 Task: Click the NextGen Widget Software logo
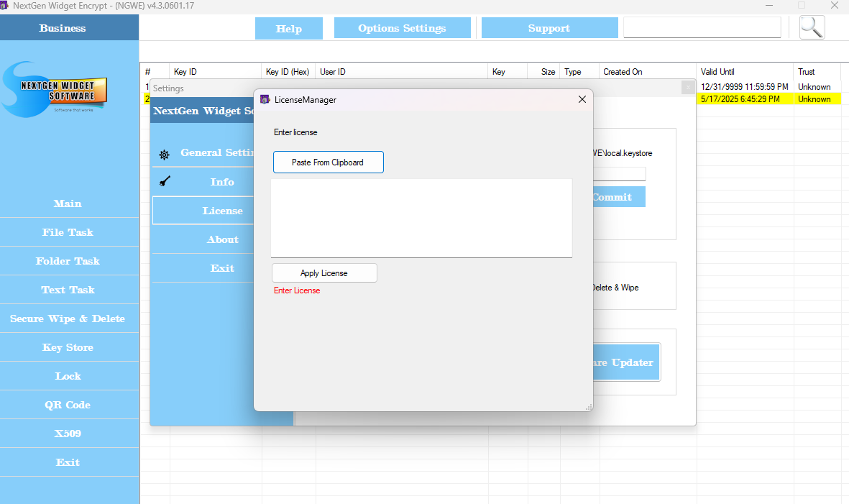[x=56, y=88]
